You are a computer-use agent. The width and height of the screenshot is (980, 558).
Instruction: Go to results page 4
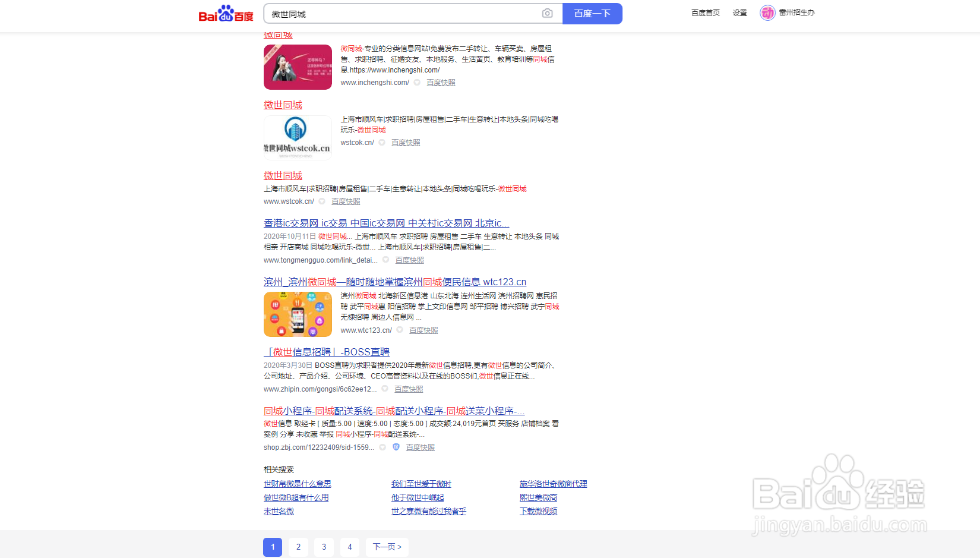(x=350, y=547)
